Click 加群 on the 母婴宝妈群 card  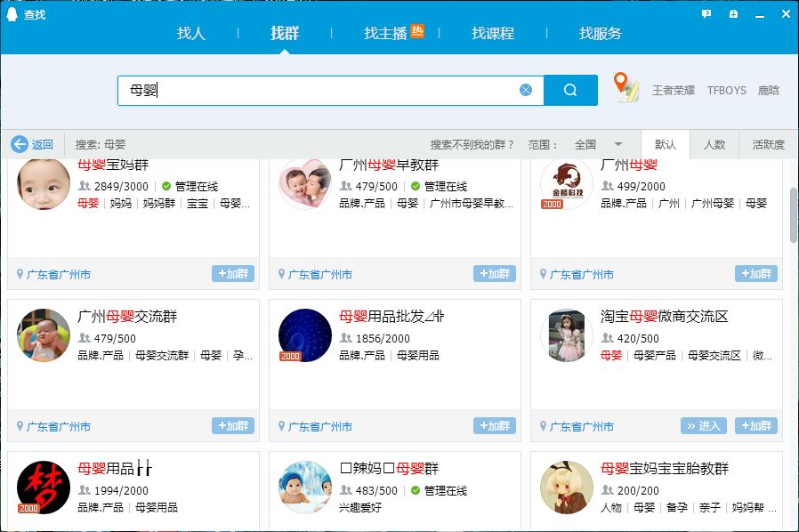click(x=233, y=274)
